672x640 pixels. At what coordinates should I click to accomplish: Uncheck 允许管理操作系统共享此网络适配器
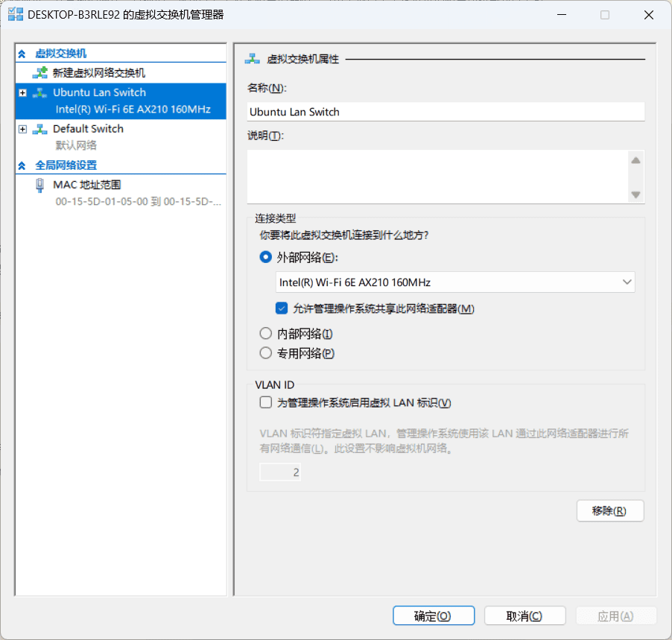click(282, 308)
